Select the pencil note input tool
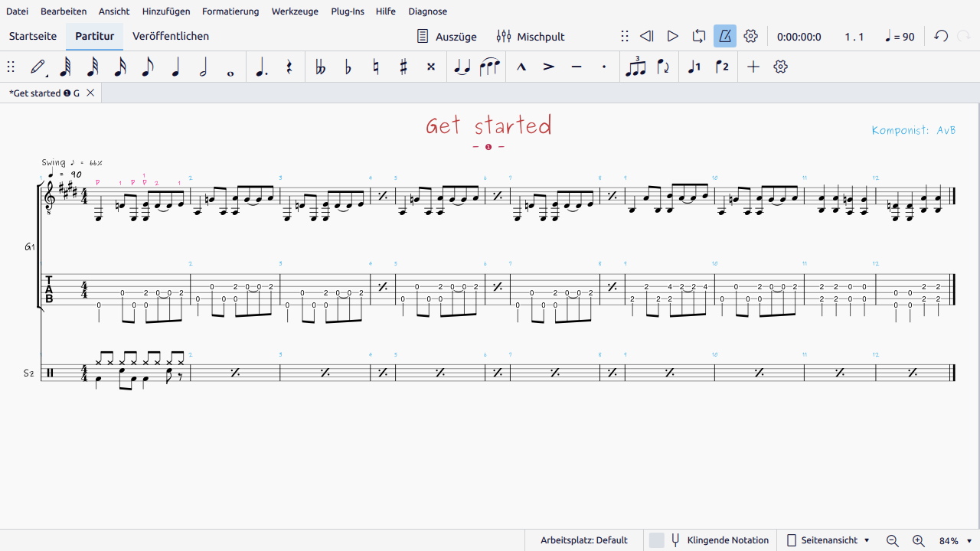Screen dimensions: 980x551 [37, 67]
